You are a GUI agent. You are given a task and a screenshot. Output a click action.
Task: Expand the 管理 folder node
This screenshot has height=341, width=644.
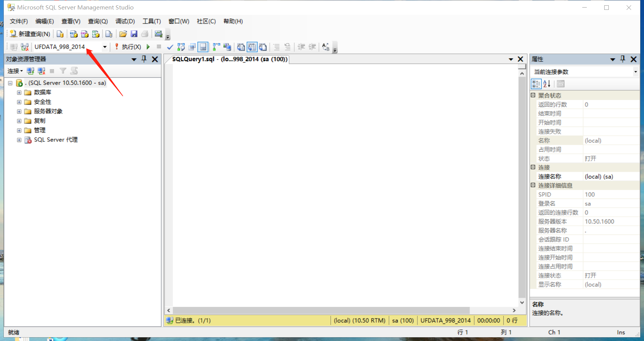(19, 130)
